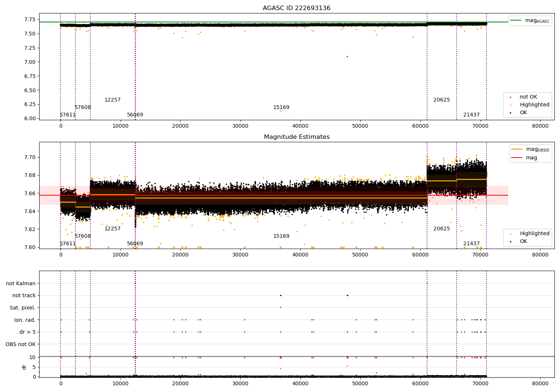Viewport: 560px width, 392px height.
Task: Click the 7.68 y-axis tick label
Action: click(x=29, y=175)
